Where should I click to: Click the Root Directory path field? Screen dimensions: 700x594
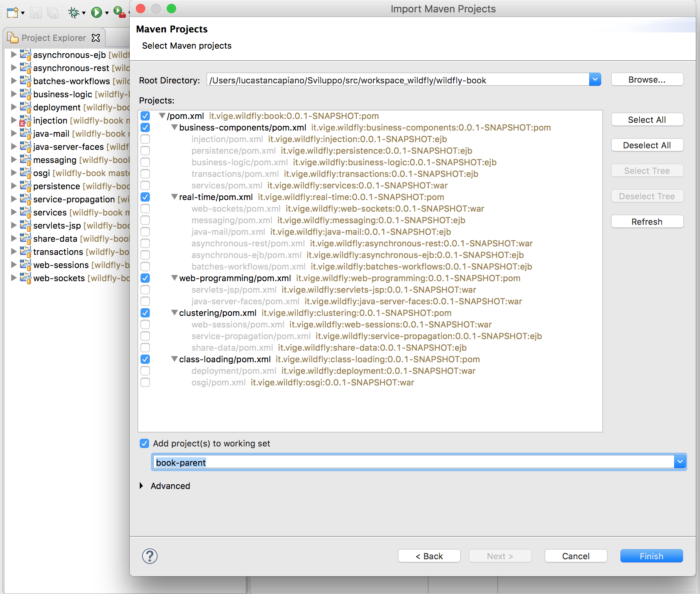398,80
